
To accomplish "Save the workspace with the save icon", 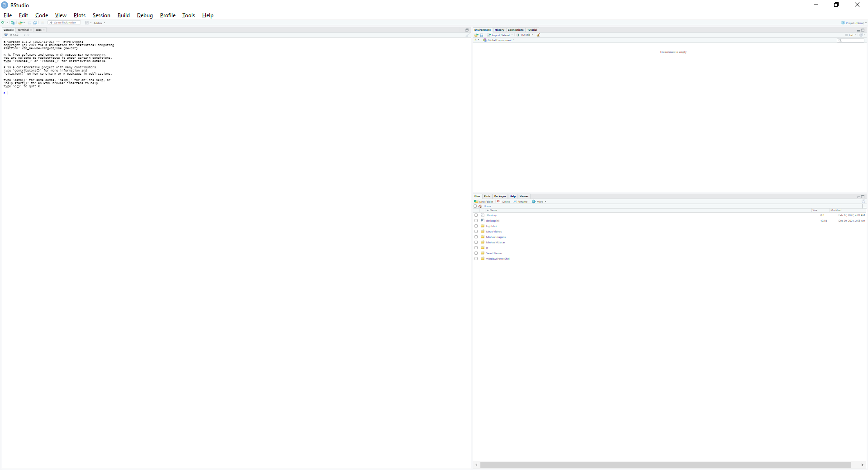I will tap(481, 35).
